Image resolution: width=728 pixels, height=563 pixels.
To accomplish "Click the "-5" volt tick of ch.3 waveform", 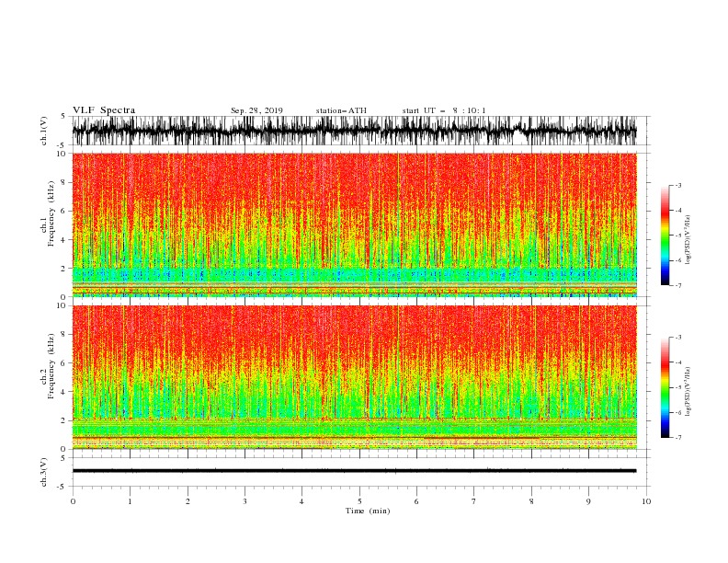I will coord(63,487).
